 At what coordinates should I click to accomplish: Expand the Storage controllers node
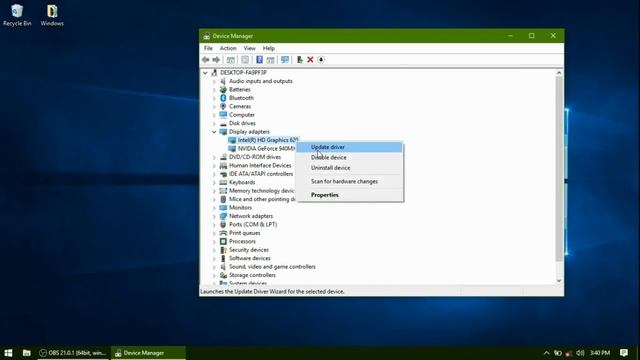(x=214, y=276)
